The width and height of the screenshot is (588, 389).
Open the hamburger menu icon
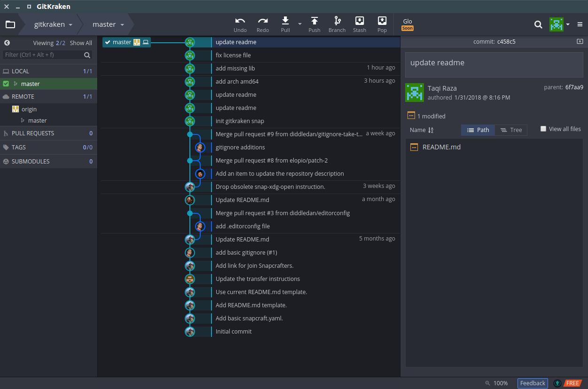[x=580, y=24]
